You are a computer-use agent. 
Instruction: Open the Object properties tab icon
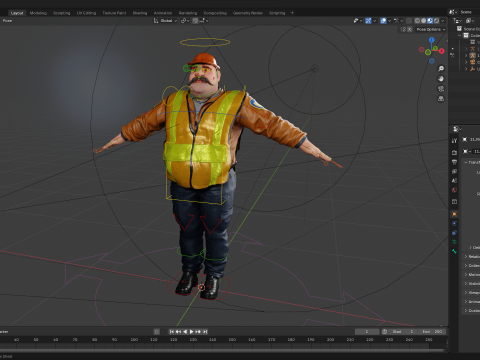[454, 214]
